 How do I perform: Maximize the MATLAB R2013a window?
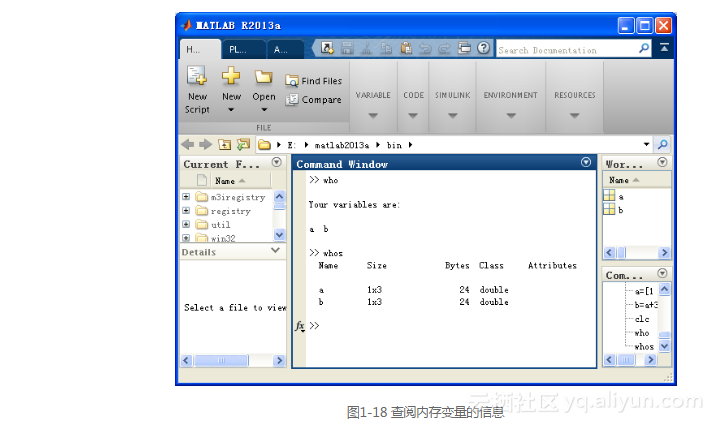pyautogui.click(x=645, y=26)
